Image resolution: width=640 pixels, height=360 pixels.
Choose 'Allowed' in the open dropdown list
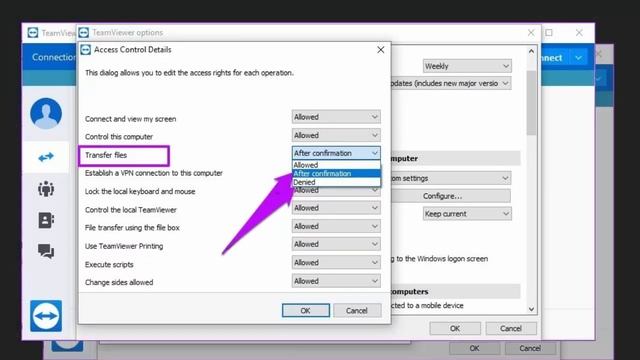[336, 165]
